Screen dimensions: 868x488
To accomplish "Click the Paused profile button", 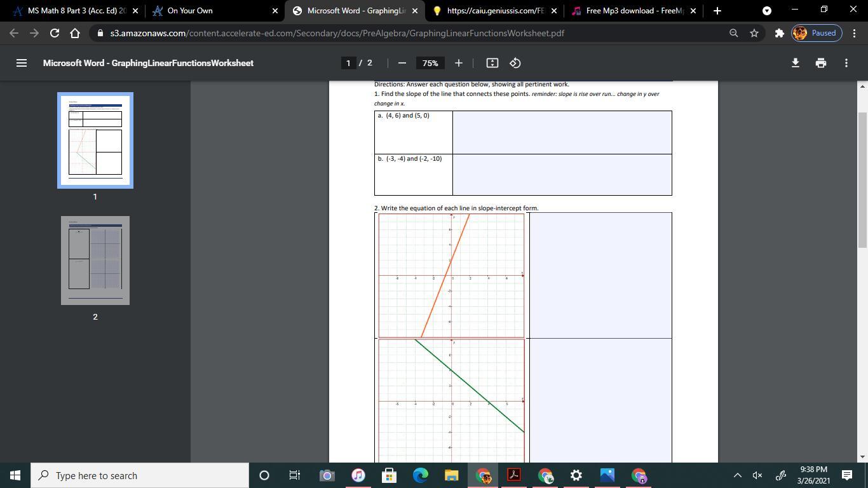I will [817, 33].
